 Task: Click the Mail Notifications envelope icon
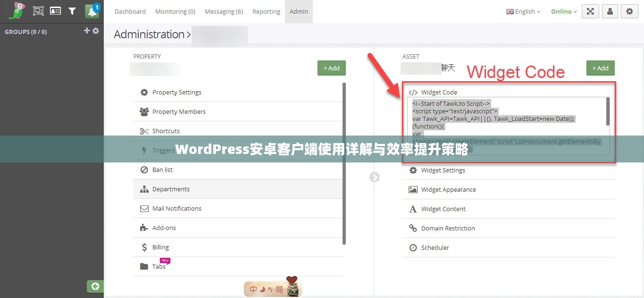click(x=144, y=208)
